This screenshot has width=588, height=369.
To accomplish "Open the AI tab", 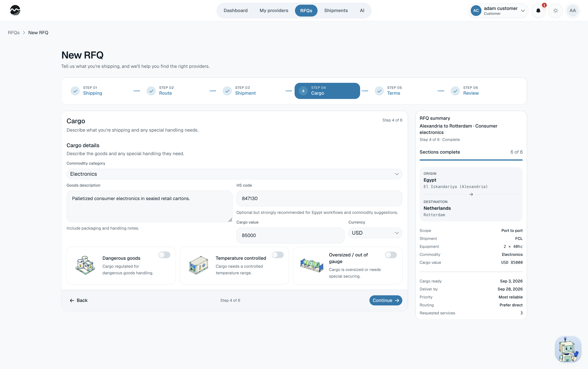I will (x=362, y=10).
